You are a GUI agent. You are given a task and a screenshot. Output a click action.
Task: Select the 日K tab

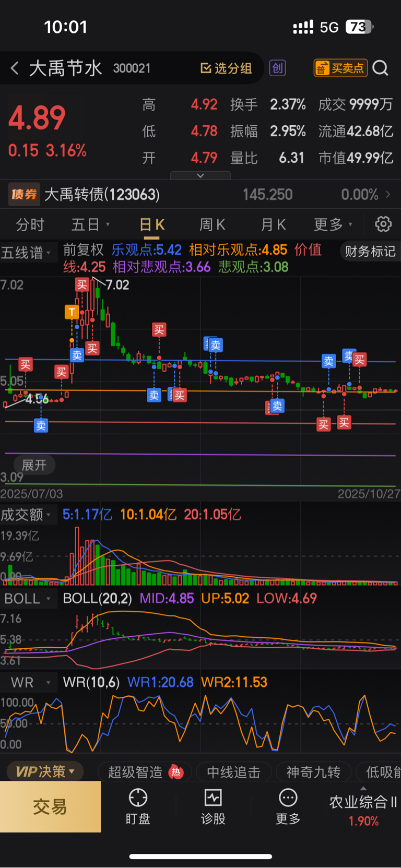point(152,225)
